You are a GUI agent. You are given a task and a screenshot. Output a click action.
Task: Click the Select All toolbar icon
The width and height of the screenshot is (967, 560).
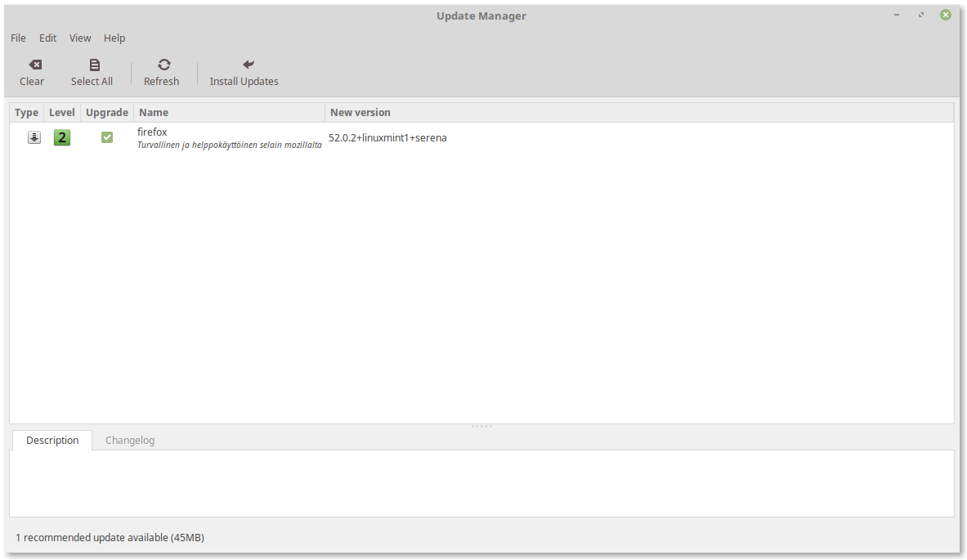(x=94, y=65)
